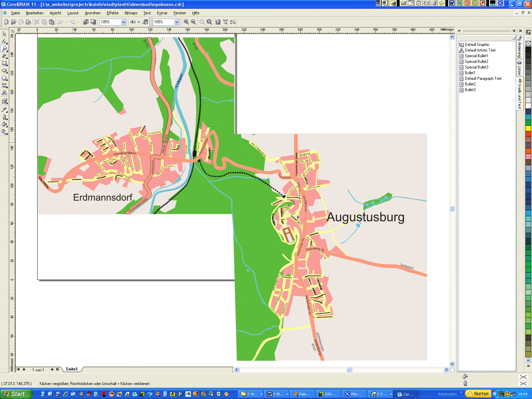This screenshot has height=399, width=532.
Task: Click the Paste clipboard icon
Action: (x=52, y=22)
